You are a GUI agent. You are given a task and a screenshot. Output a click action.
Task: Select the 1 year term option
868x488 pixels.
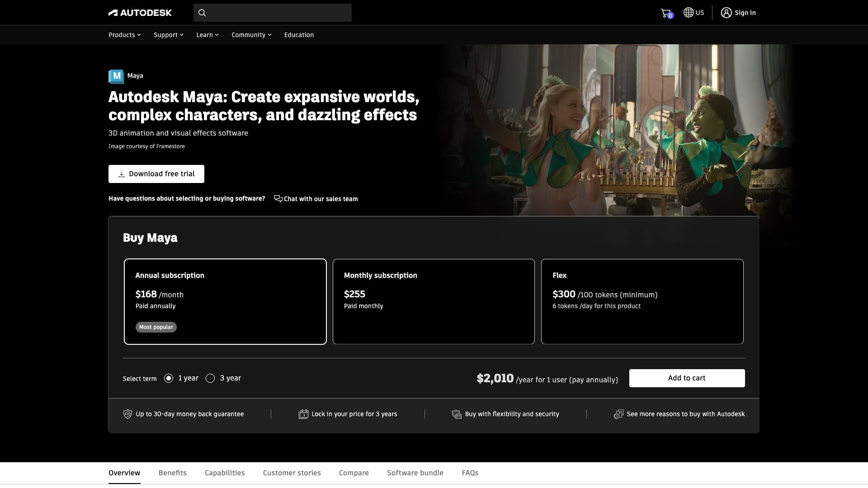click(169, 378)
